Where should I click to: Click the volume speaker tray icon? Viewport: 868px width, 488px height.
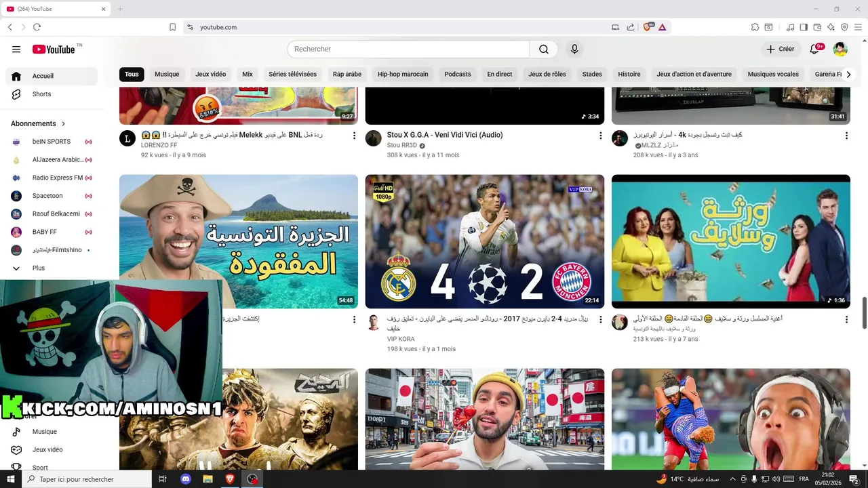tap(776, 479)
